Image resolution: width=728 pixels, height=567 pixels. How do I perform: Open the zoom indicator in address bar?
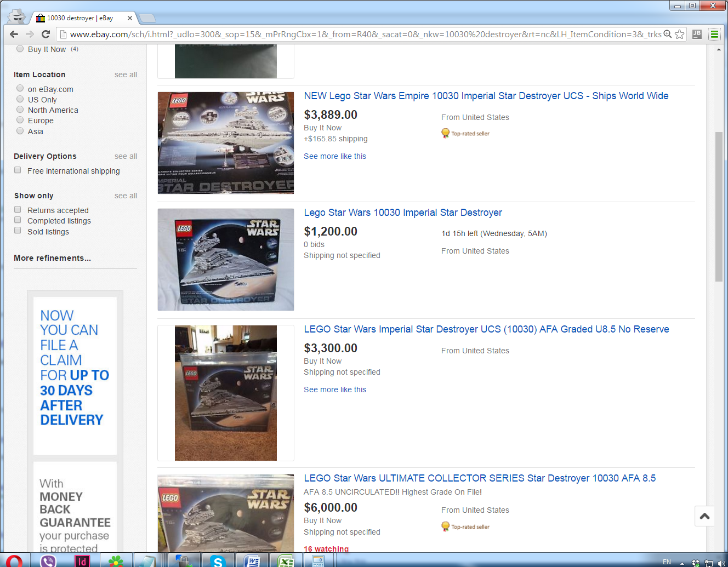coord(668,34)
